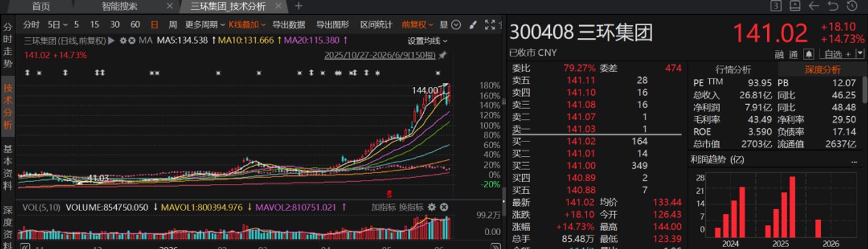Screen dimensions: 868x249
Task: Switch to the 深度分析 tab
Action: point(822,69)
